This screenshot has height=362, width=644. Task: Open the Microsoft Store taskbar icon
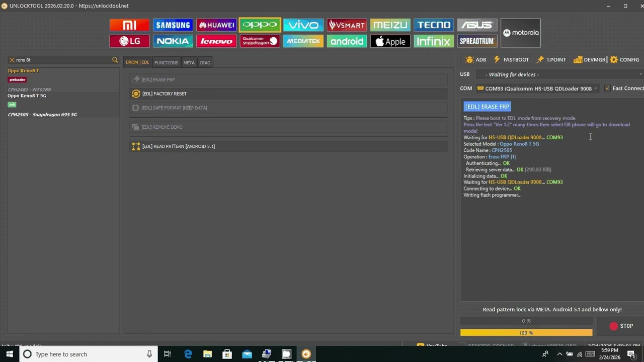tap(227, 354)
